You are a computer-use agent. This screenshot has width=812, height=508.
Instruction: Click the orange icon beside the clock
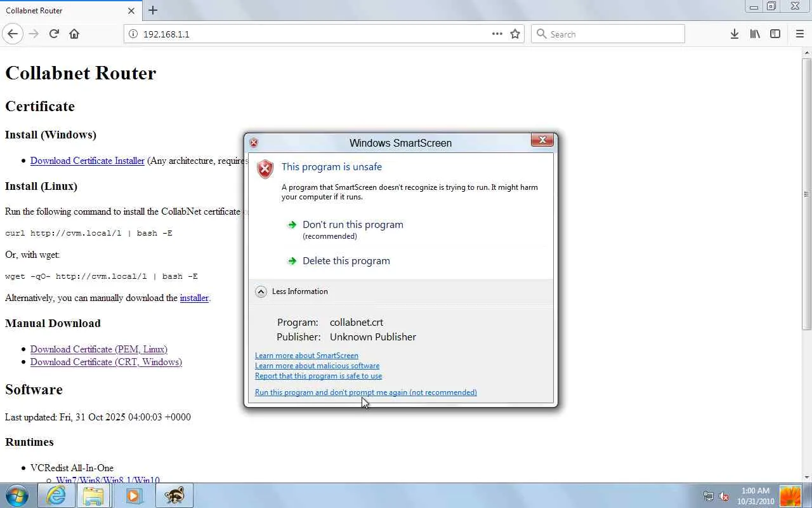[790, 496]
